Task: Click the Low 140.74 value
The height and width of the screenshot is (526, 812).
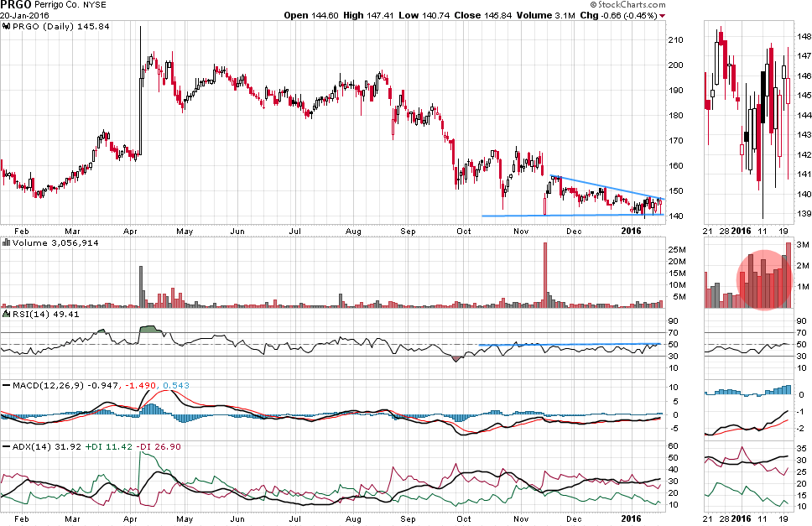Action: (x=424, y=16)
